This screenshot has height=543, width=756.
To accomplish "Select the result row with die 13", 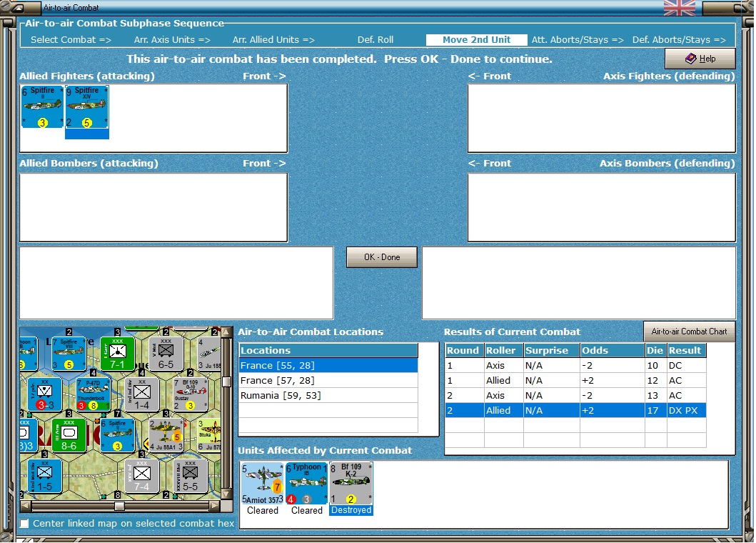I will (x=575, y=395).
